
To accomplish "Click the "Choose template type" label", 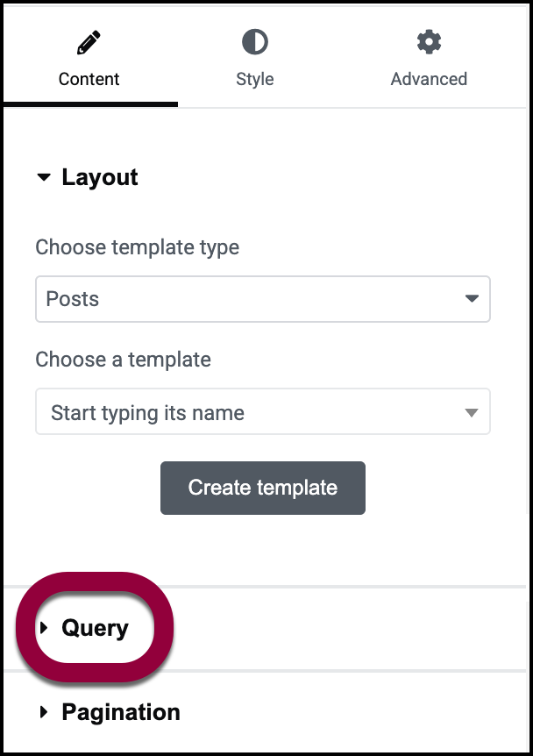I will click(x=138, y=247).
